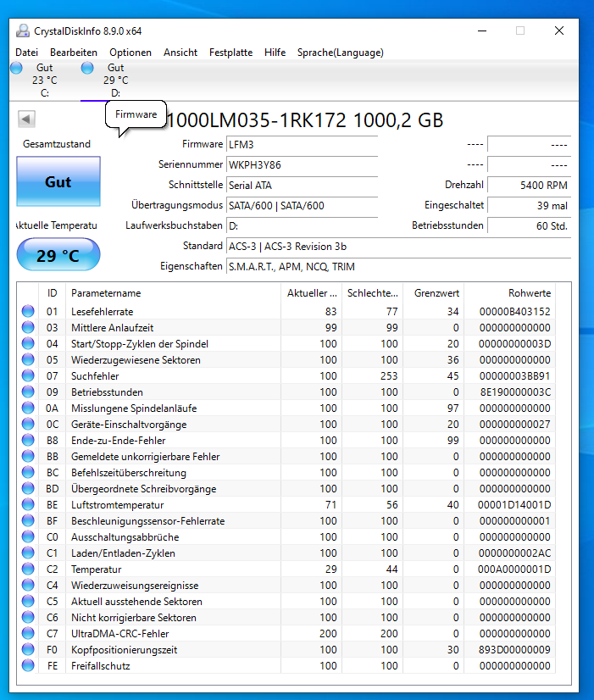Click status orb for Temperatur attribute row
Image resolution: width=594 pixels, height=700 pixels.
28,569
